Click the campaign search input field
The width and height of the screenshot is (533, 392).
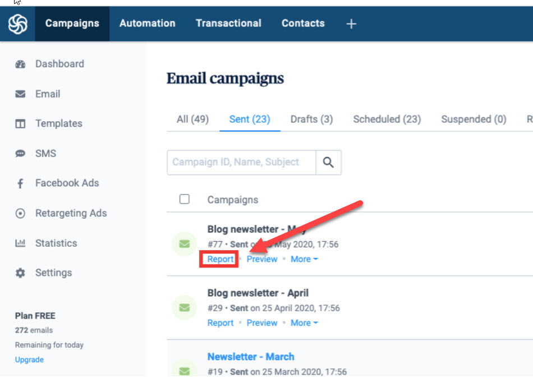click(x=241, y=163)
